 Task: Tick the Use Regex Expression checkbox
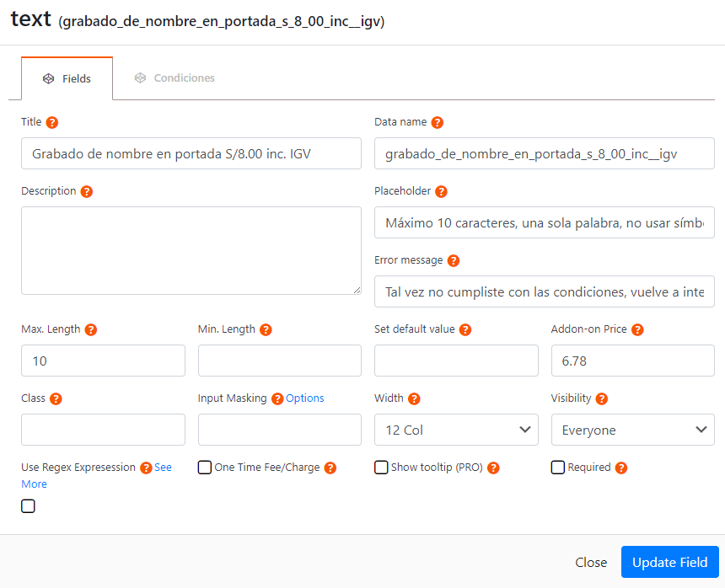click(x=28, y=506)
